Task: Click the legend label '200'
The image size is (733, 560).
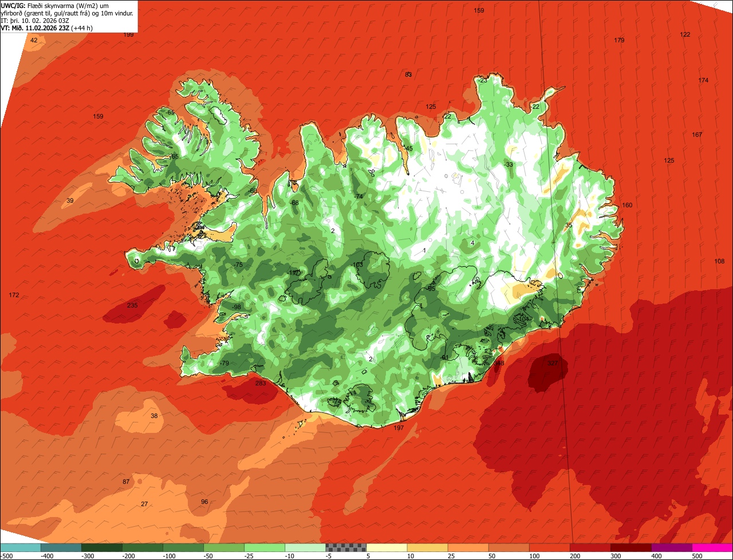Action: coord(576,556)
